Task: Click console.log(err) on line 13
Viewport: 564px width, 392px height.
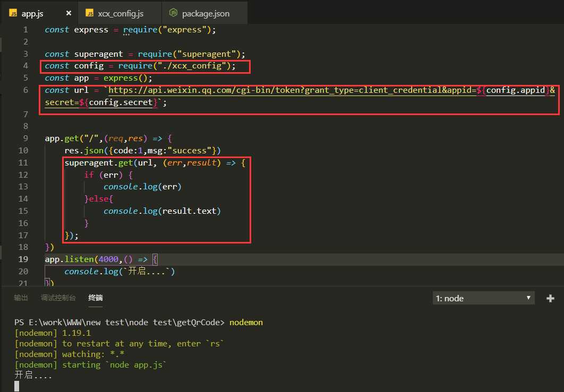Action: pyautogui.click(x=142, y=187)
